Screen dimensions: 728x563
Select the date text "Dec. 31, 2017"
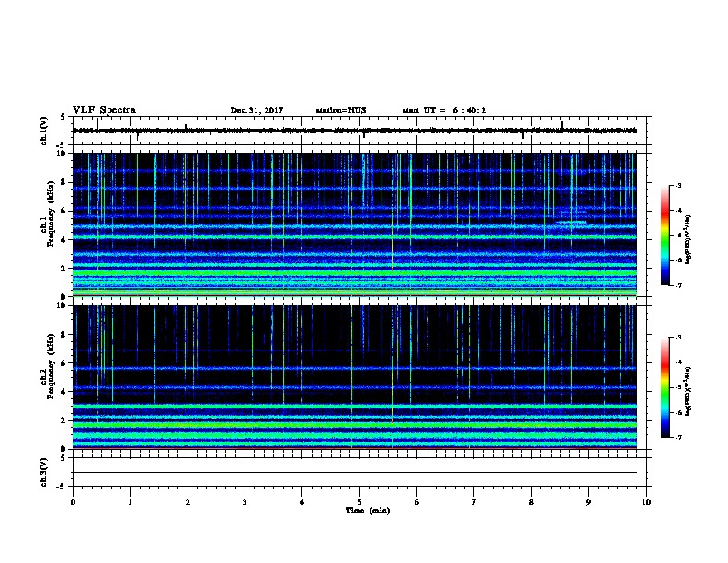coord(256,110)
